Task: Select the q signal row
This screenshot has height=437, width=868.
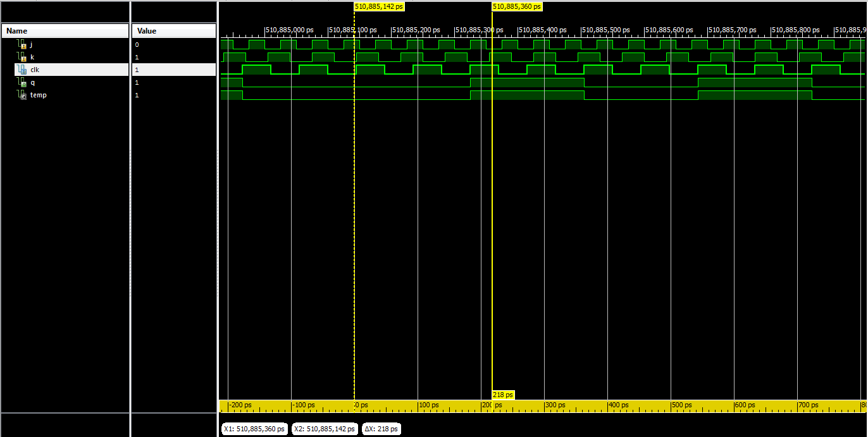Action: pyautogui.click(x=33, y=82)
